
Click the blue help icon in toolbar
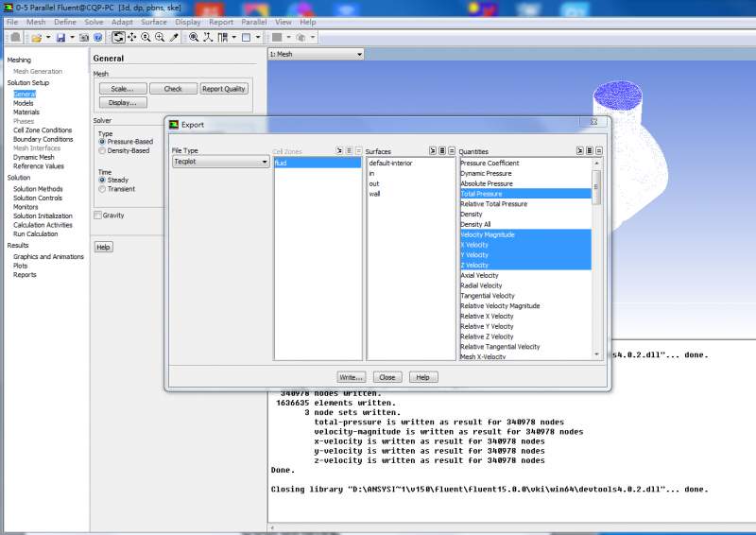tap(96, 37)
